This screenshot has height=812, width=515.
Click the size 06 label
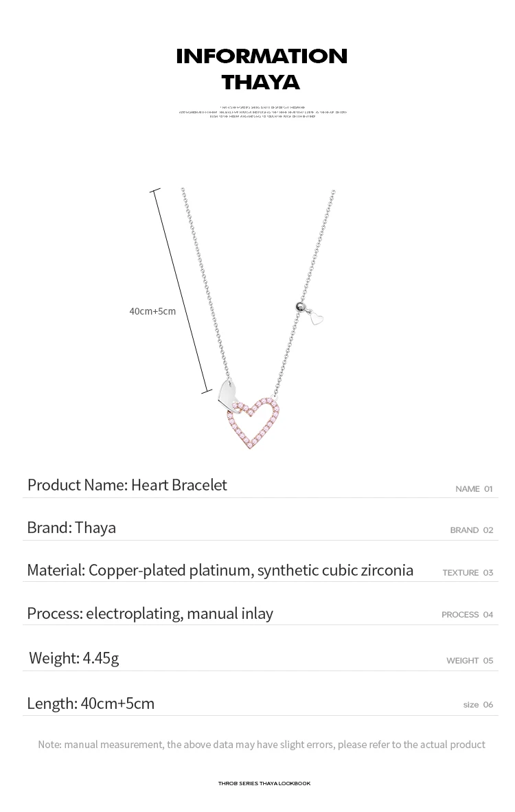(x=478, y=705)
